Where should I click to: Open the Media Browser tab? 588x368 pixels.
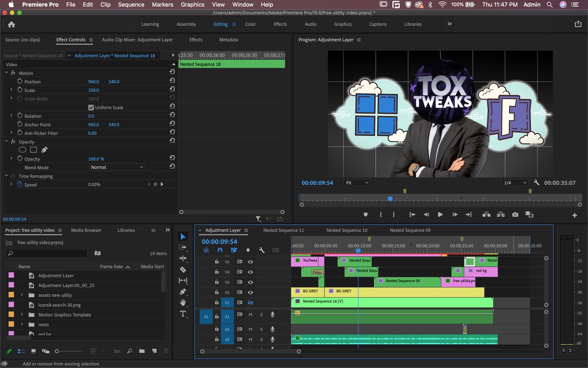[x=86, y=230]
